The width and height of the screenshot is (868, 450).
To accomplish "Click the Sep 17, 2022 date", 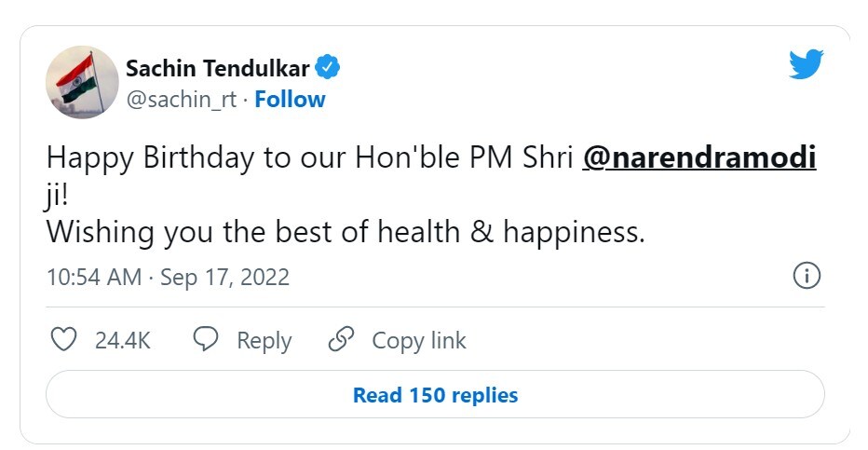I will click(224, 277).
